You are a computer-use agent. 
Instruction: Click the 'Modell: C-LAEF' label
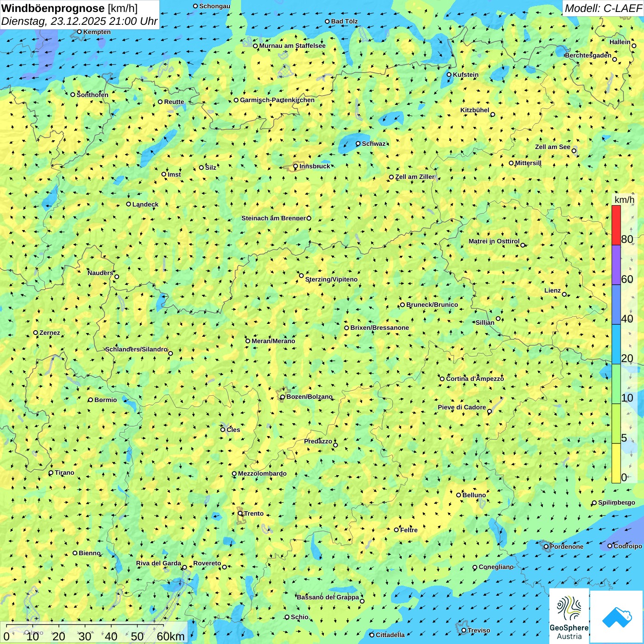click(603, 8)
